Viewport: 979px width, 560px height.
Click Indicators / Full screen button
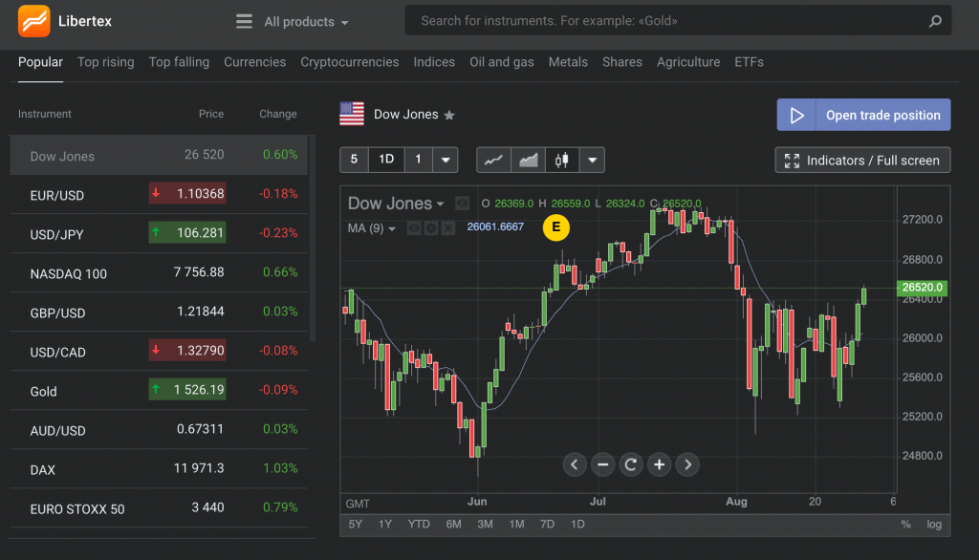point(862,160)
